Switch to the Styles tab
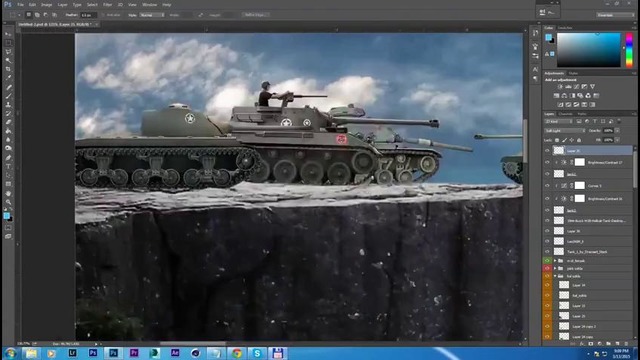This screenshot has height=360, width=640. coord(573,73)
